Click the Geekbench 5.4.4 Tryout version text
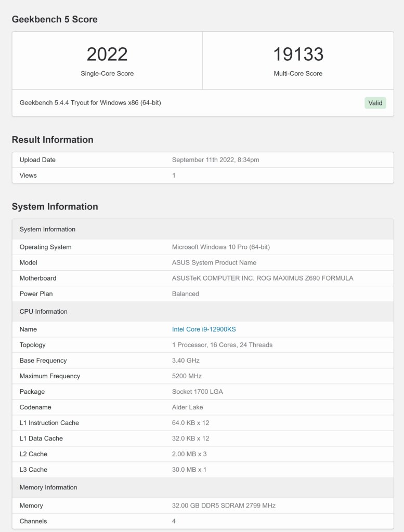The height and width of the screenshot is (532, 404). click(x=90, y=102)
